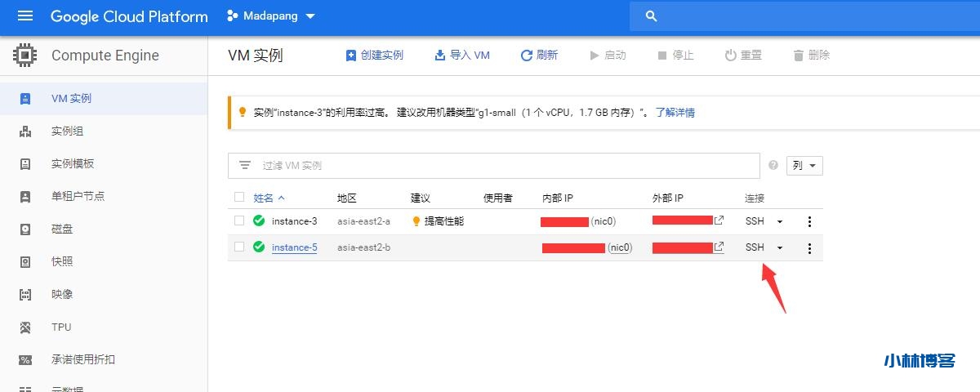Click the 实例模板 sidebar icon

[x=25, y=164]
